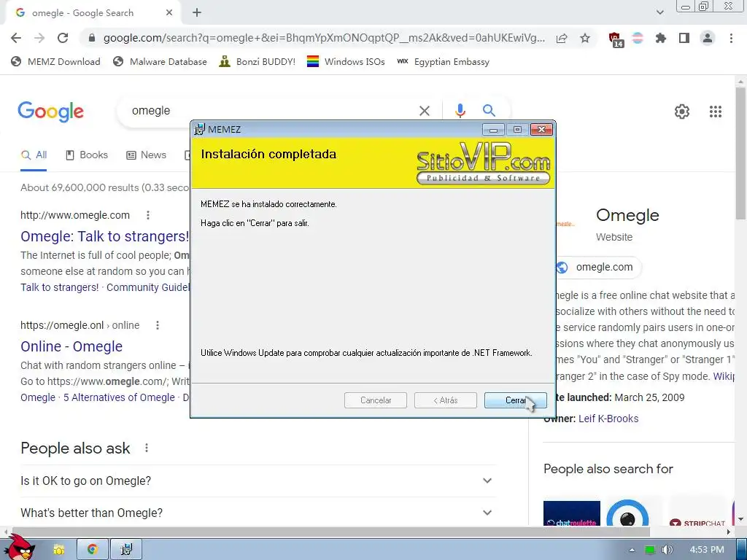Click the green network tray icon
Viewport: 747px width, 560px height.
pyautogui.click(x=649, y=550)
